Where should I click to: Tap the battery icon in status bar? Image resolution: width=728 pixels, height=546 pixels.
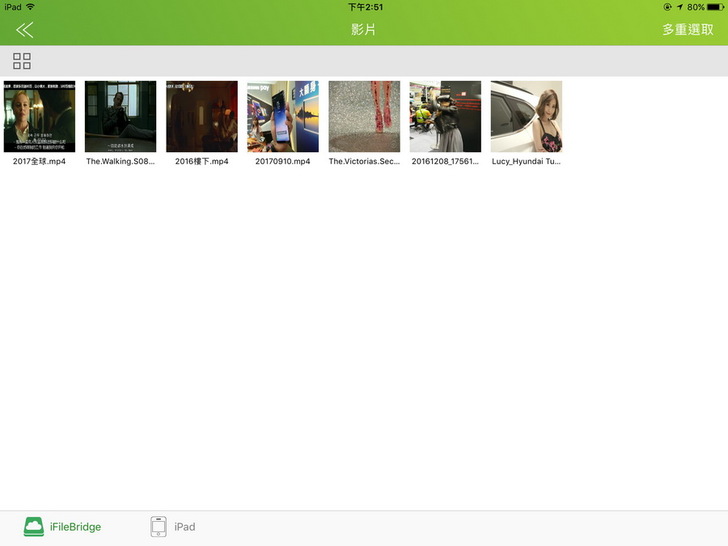pos(715,7)
